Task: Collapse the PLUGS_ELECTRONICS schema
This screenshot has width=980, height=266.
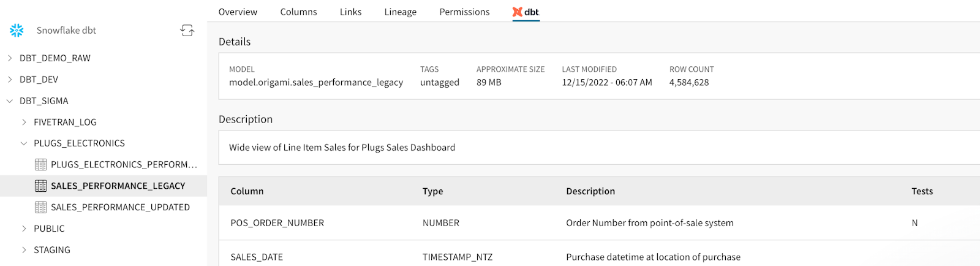Action: point(24,143)
